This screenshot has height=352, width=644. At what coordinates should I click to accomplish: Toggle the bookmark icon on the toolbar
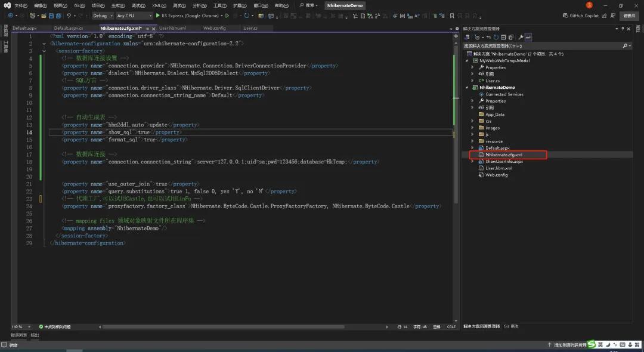451,15
